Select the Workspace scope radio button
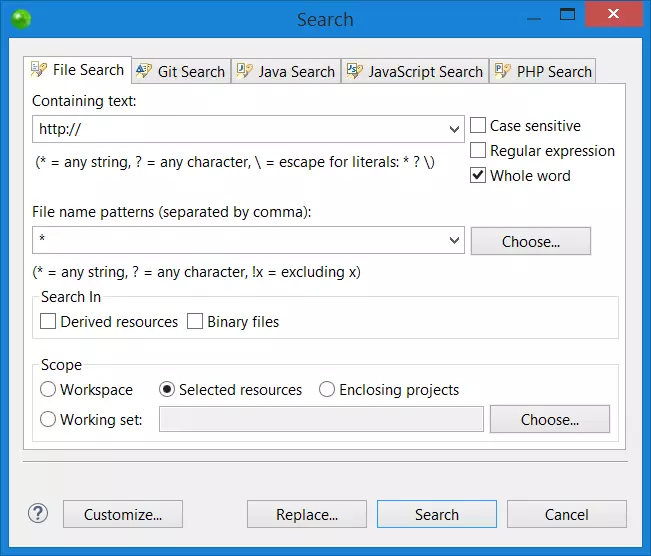The height and width of the screenshot is (556, 651). (48, 389)
